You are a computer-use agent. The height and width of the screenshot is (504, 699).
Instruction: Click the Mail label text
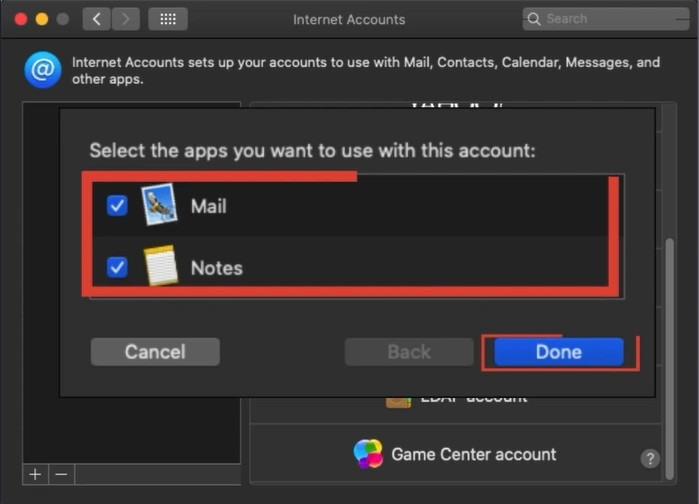tap(209, 206)
